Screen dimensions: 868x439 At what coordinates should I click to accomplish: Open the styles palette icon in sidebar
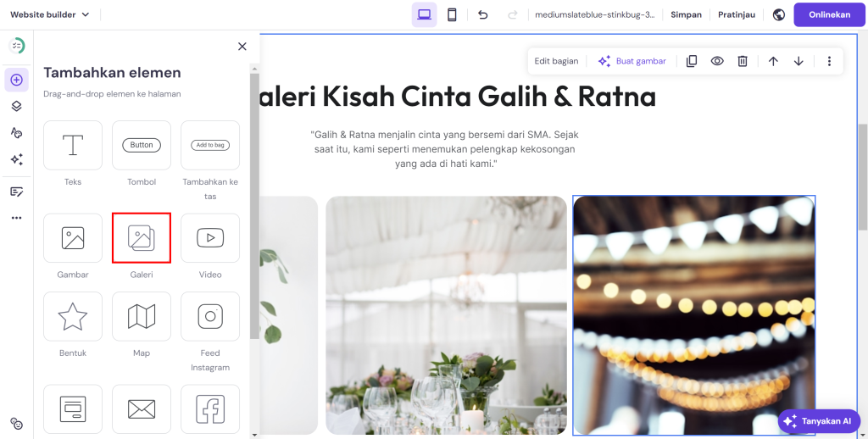click(x=17, y=133)
